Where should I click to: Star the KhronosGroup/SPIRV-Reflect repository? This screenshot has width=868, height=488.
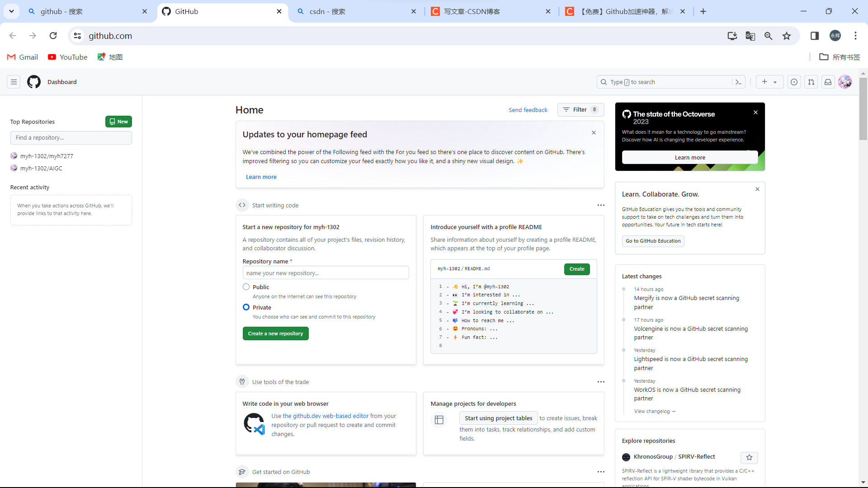(x=749, y=457)
